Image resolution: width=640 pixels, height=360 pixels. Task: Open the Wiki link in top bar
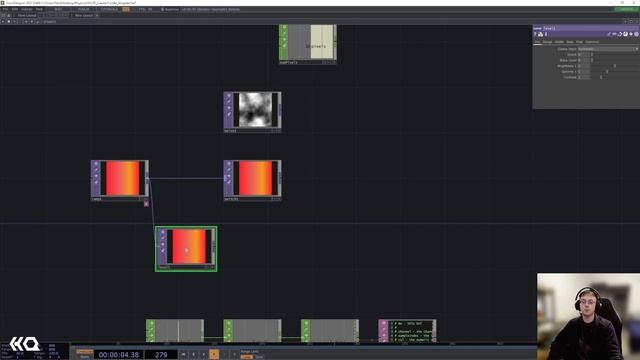point(58,9)
